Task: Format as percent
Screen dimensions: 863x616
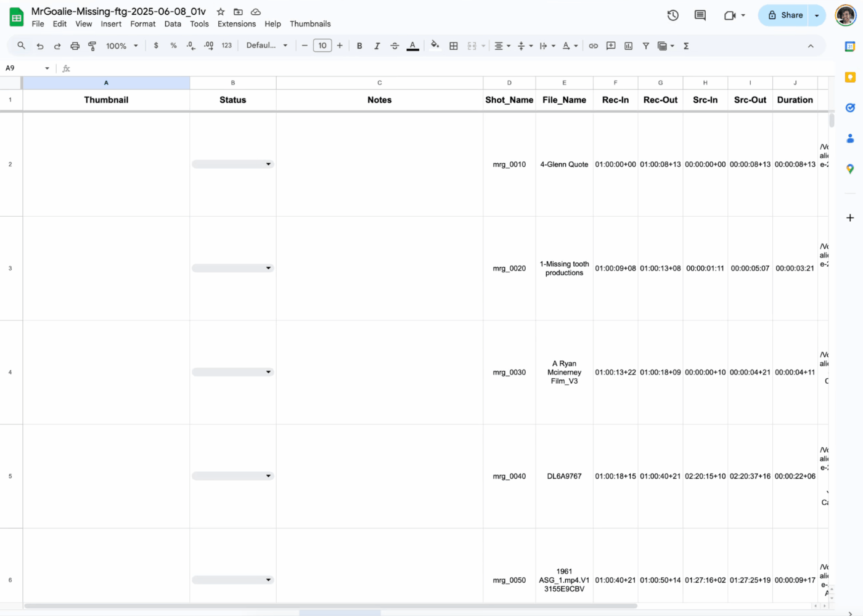Action: tap(174, 46)
